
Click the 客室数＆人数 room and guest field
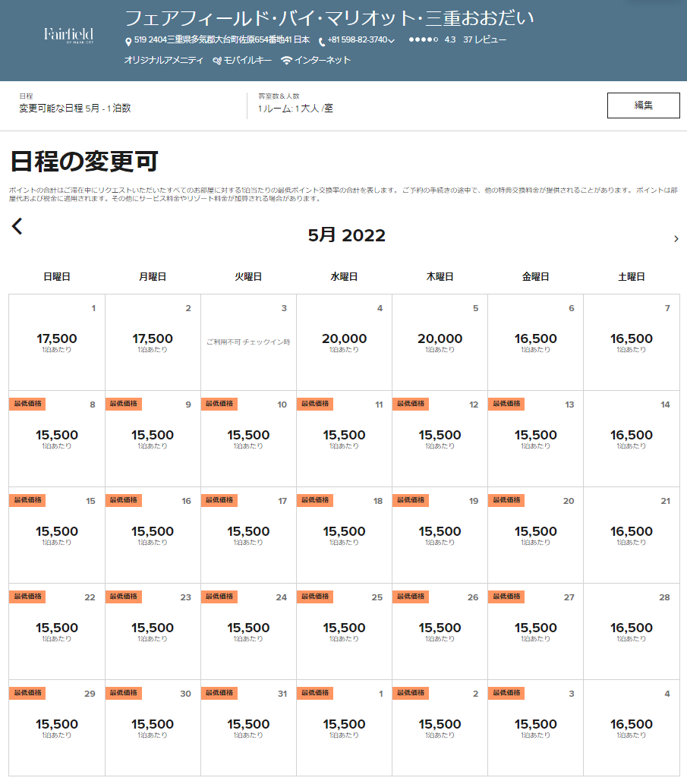click(x=295, y=104)
